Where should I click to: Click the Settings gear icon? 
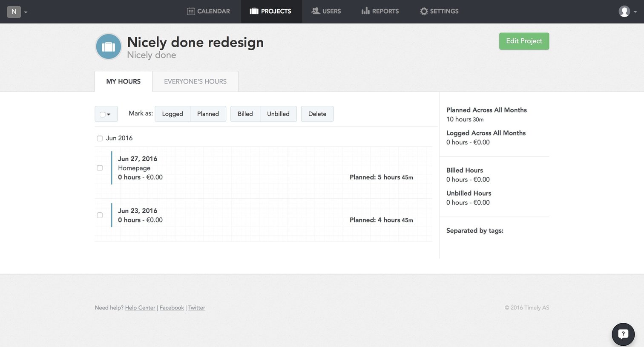[423, 11]
